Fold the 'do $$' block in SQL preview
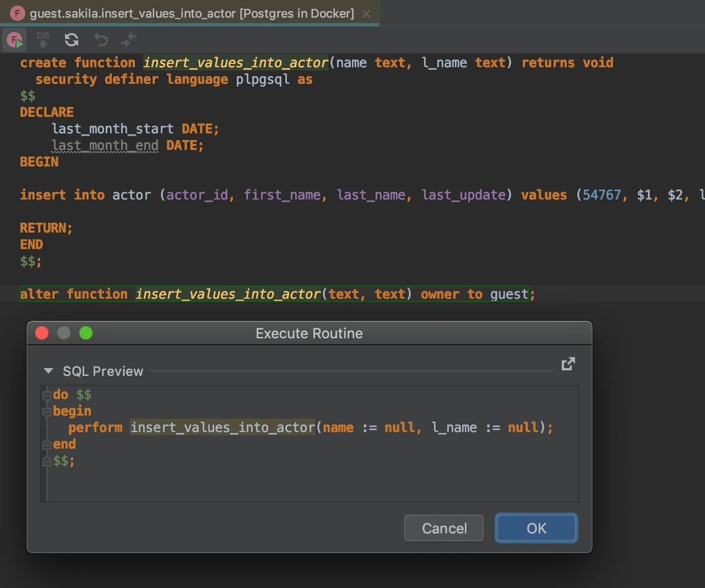This screenshot has width=705, height=588. (47, 395)
